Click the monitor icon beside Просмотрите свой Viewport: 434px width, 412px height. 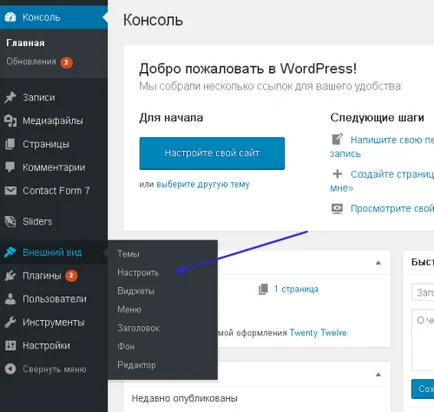(337, 209)
